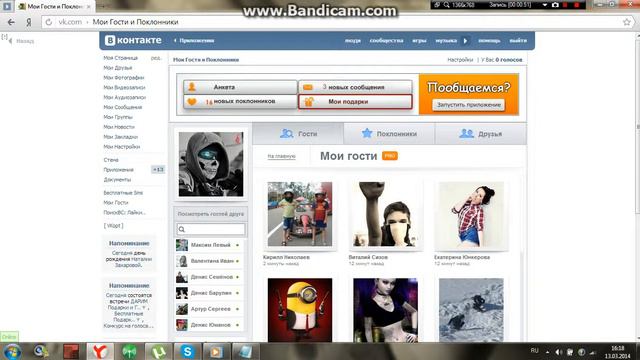Screen dimensions: 640x360
Task: Click the friend search input field
Action: tap(211, 229)
